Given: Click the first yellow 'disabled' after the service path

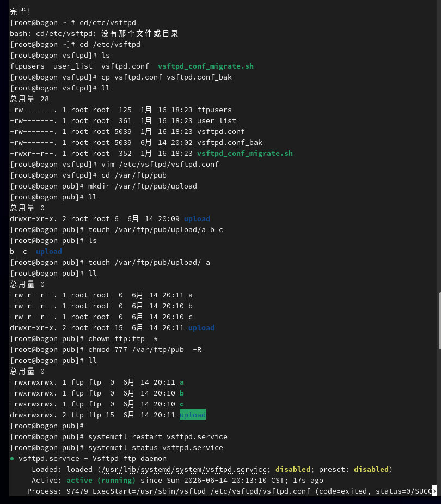Looking at the screenshot, I should click(x=292, y=470).
